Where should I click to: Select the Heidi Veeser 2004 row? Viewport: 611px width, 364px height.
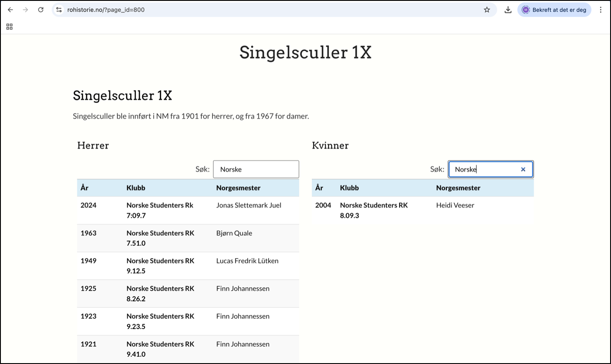pos(422,210)
